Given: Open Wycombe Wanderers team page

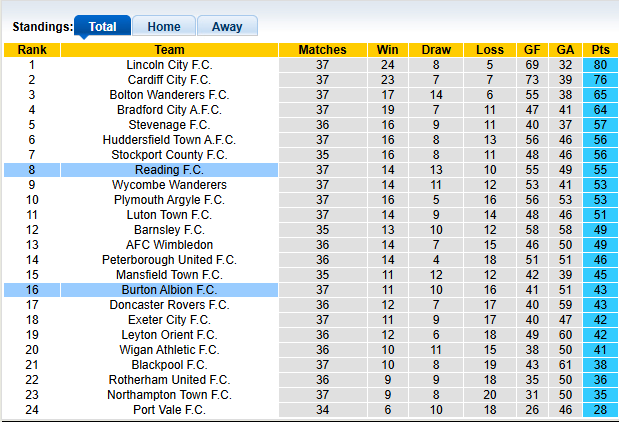Looking at the screenshot, I should click(x=169, y=185).
